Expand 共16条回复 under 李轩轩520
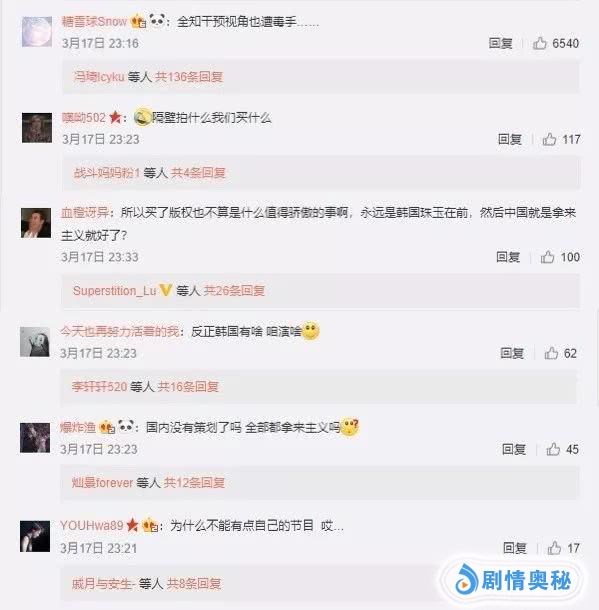The width and height of the screenshot is (599, 610). click(x=188, y=386)
